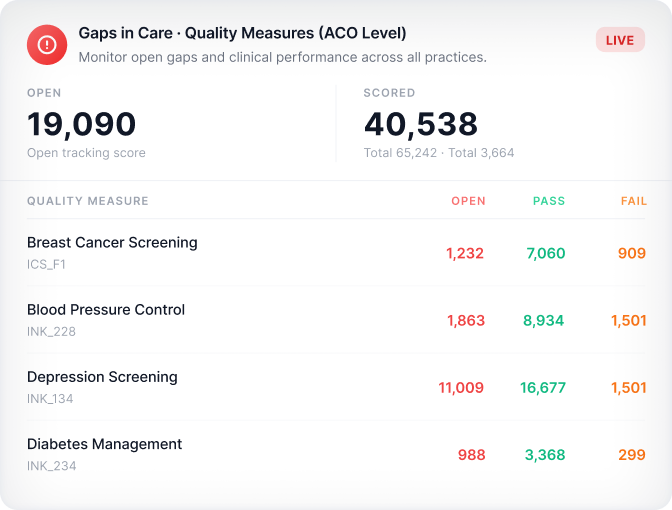The width and height of the screenshot is (672, 510).
Task: Click Diabetes Management fail value 299
Action: [x=632, y=455]
